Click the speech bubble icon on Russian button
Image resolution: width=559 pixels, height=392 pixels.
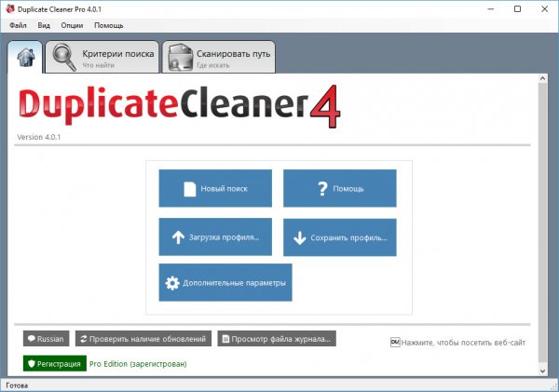coord(32,339)
